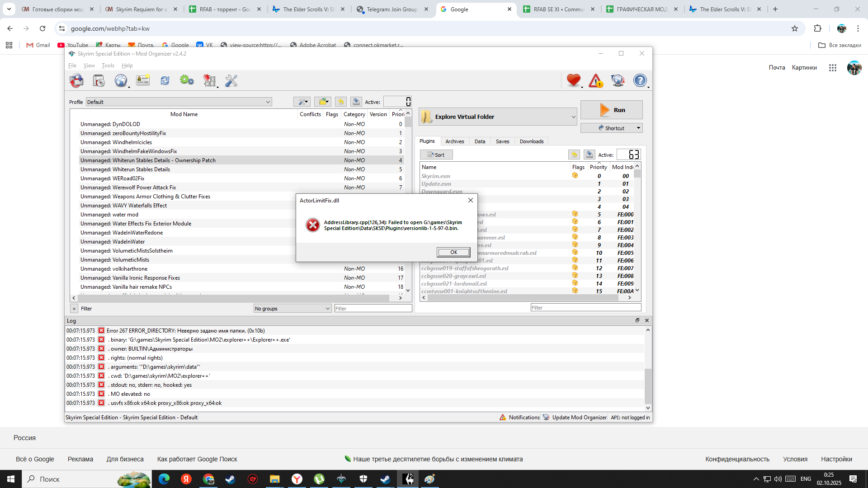Viewport: 868px width, 488px height.
Task: Select the Skyrim.esm plugin row
Action: coord(527,176)
